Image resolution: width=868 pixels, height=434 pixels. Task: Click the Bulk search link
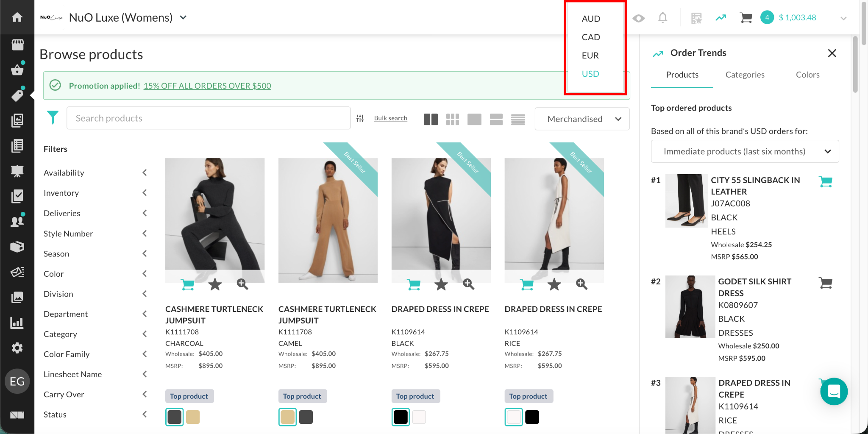point(390,118)
